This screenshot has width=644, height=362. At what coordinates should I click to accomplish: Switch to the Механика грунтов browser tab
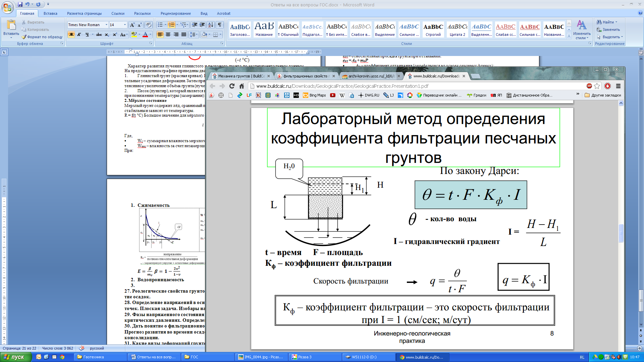click(x=241, y=76)
